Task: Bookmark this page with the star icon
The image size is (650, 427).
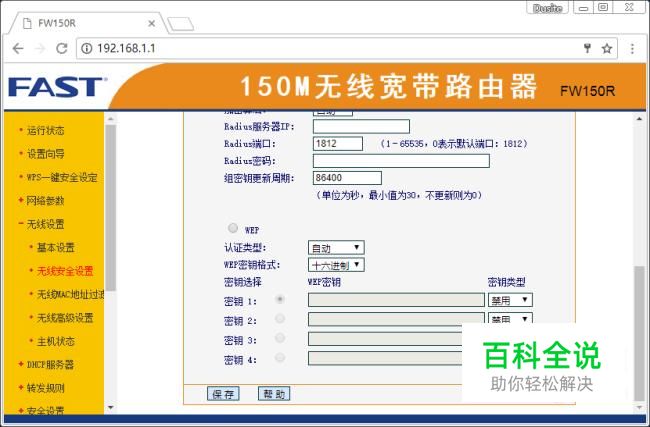Action: (x=607, y=49)
